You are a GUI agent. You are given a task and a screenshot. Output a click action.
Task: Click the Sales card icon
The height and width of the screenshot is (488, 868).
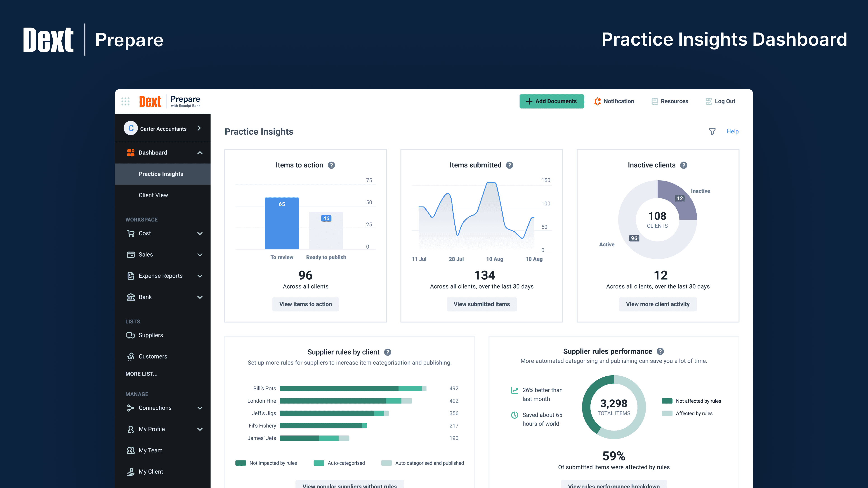point(131,255)
